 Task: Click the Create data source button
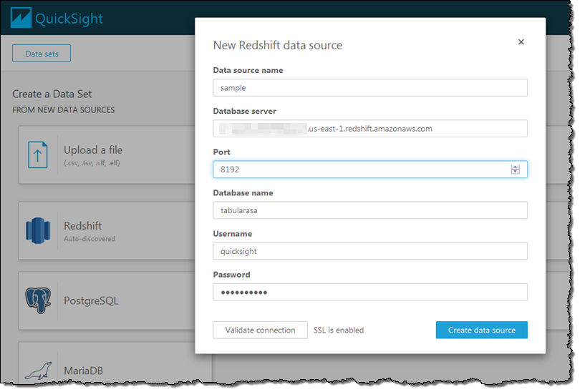pyautogui.click(x=482, y=330)
